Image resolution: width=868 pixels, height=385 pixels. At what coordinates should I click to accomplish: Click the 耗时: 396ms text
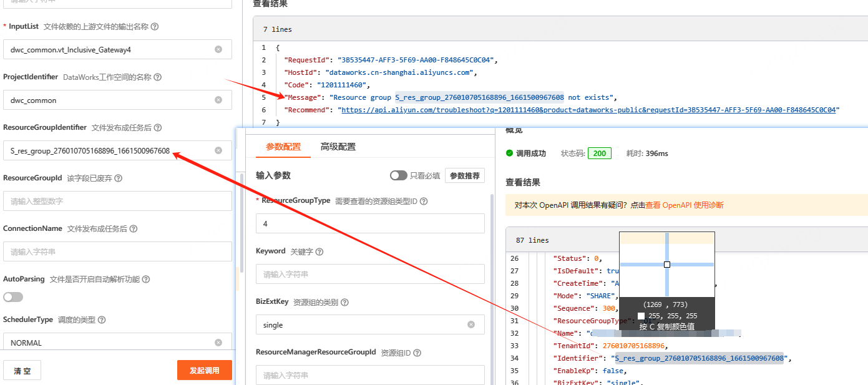tap(647, 154)
